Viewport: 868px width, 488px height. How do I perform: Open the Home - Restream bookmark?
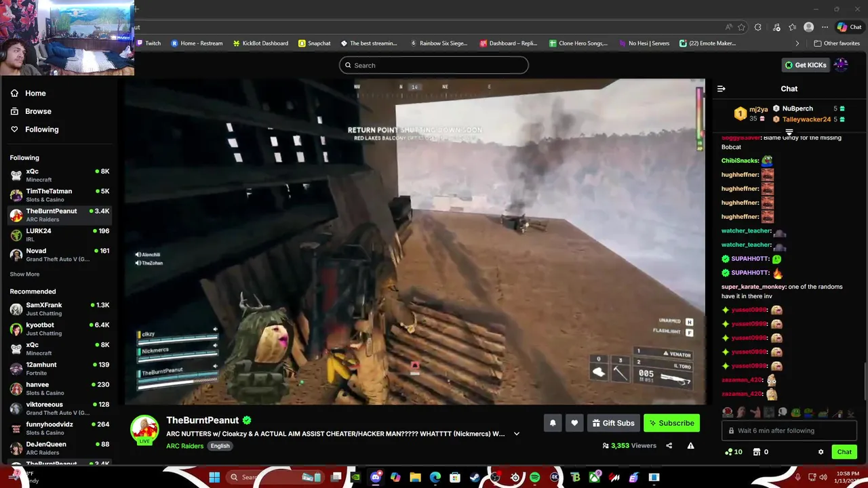pos(197,43)
